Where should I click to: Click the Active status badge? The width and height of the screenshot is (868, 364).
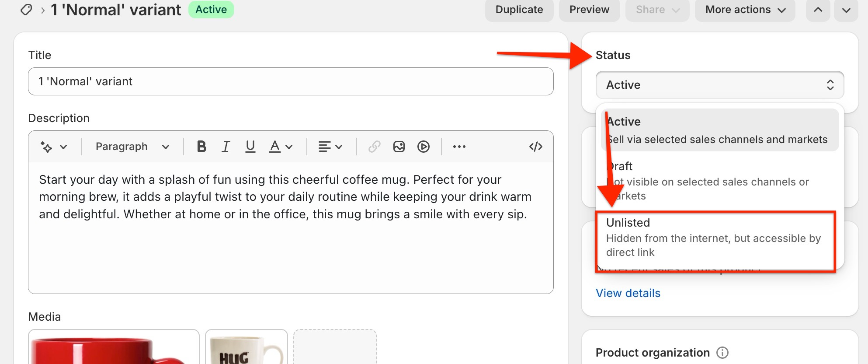211,10
